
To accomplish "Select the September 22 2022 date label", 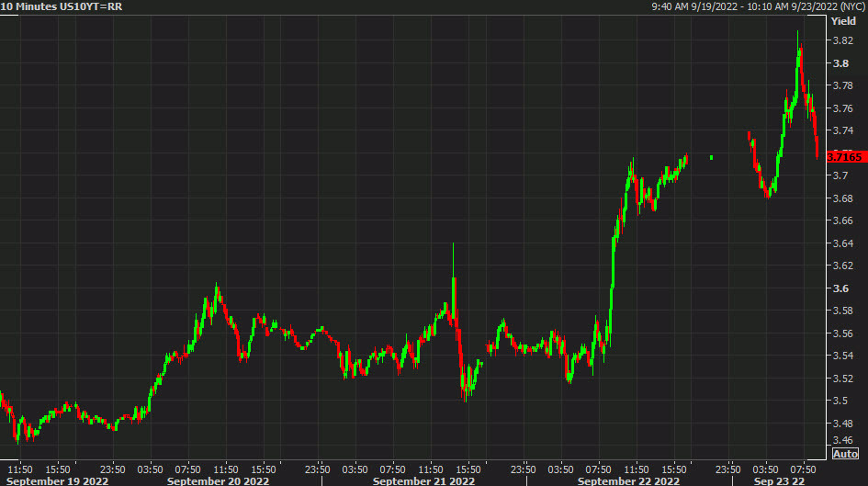I will 628,480.
